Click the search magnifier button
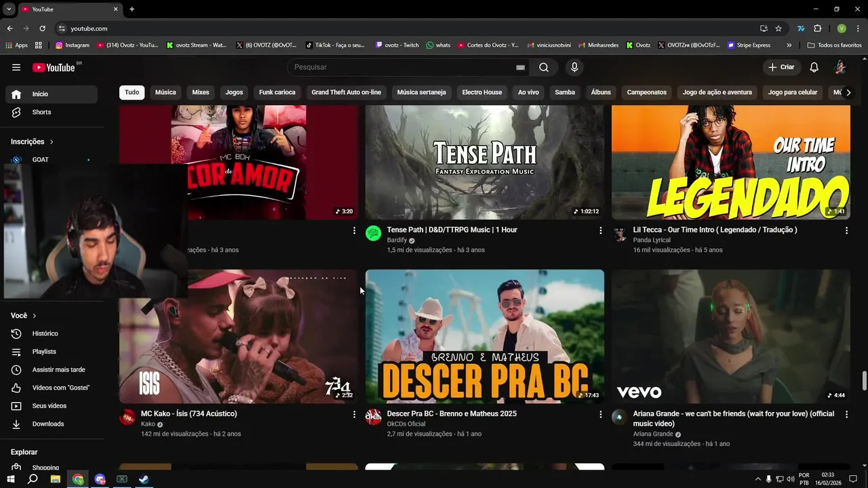This screenshot has height=488, width=868. (x=544, y=67)
